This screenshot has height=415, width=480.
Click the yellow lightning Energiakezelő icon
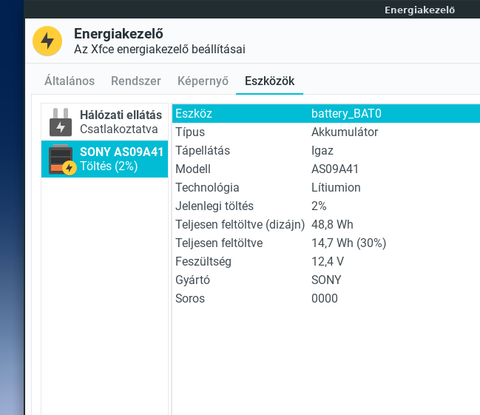coord(47,41)
